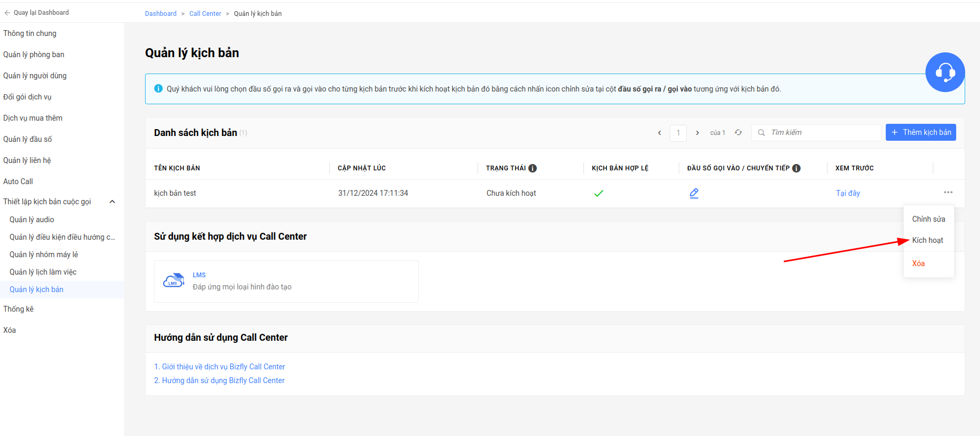Click Xóa in the left sidebar
980x436 pixels.
coord(10,330)
